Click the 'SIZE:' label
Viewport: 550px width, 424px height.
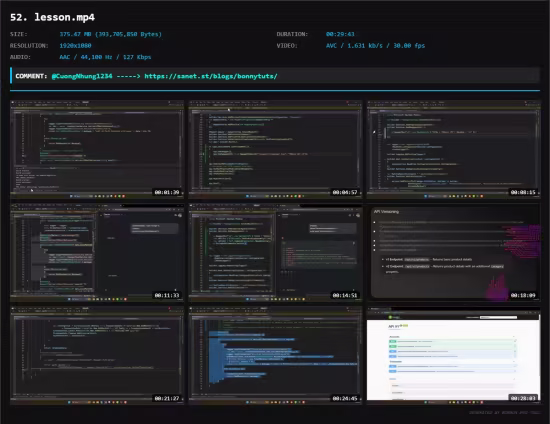pyautogui.click(x=19, y=34)
